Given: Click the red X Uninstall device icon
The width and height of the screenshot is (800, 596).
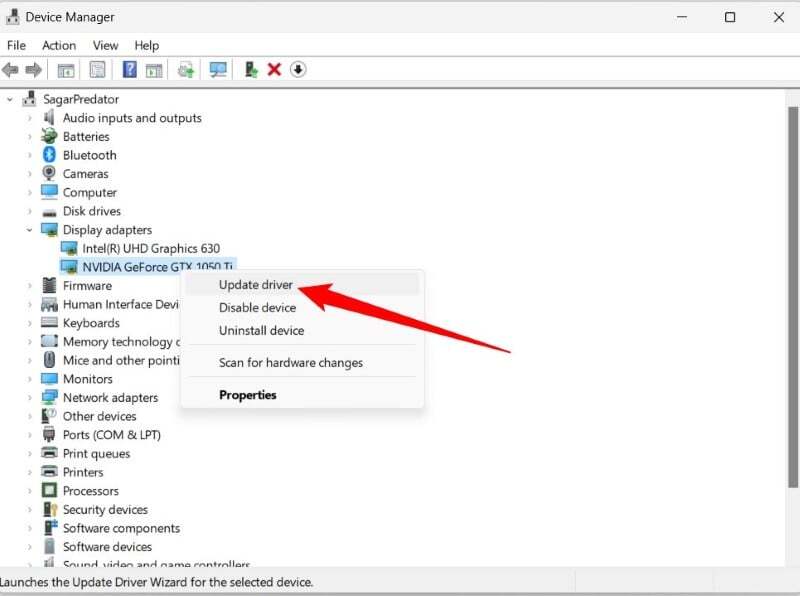Looking at the screenshot, I should pyautogui.click(x=274, y=69).
